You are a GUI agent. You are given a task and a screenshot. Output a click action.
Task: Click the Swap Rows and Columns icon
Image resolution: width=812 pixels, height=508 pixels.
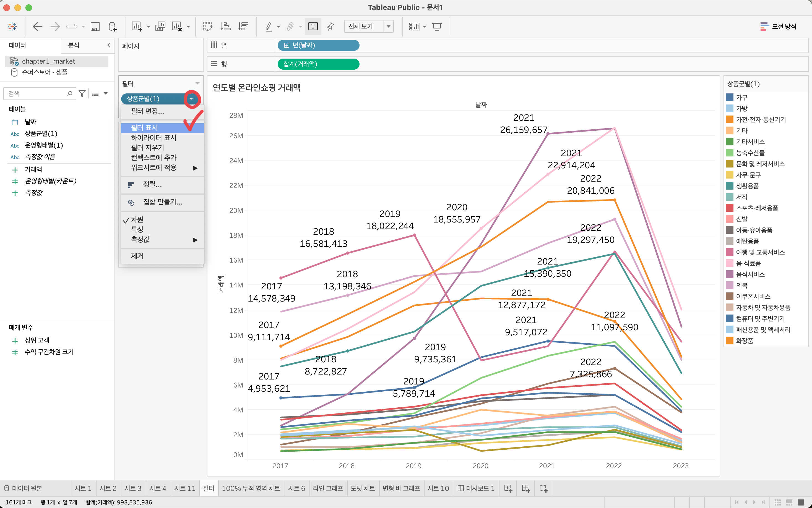[207, 27]
